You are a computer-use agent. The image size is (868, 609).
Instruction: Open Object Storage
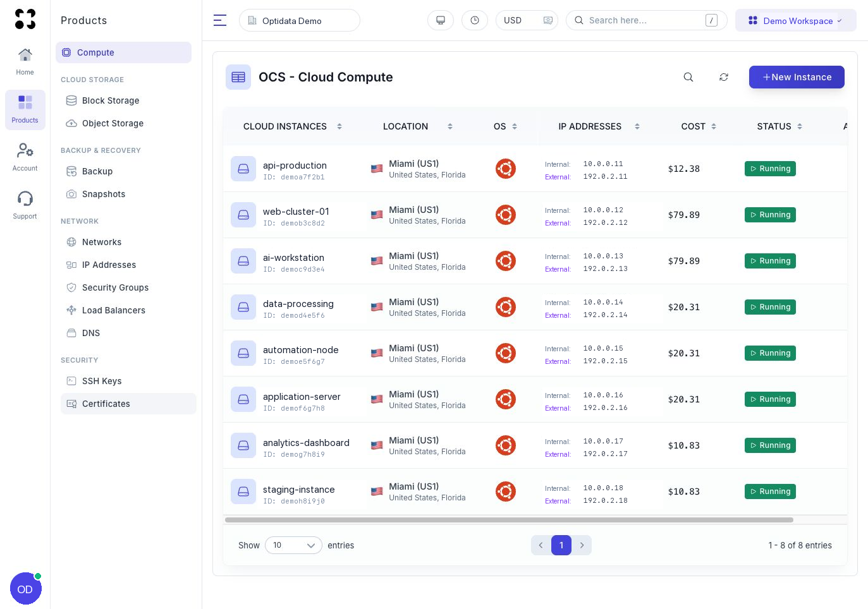click(128, 123)
